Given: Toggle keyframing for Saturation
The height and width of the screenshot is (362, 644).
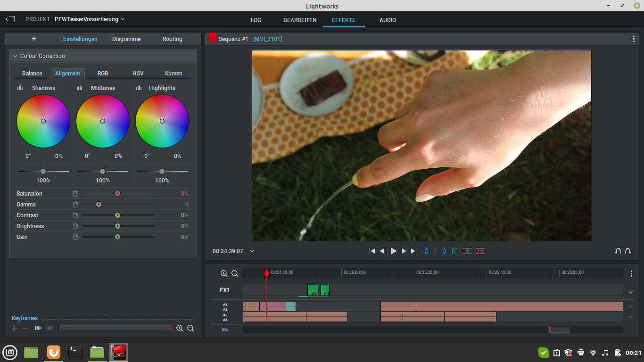Looking at the screenshot, I should [75, 193].
